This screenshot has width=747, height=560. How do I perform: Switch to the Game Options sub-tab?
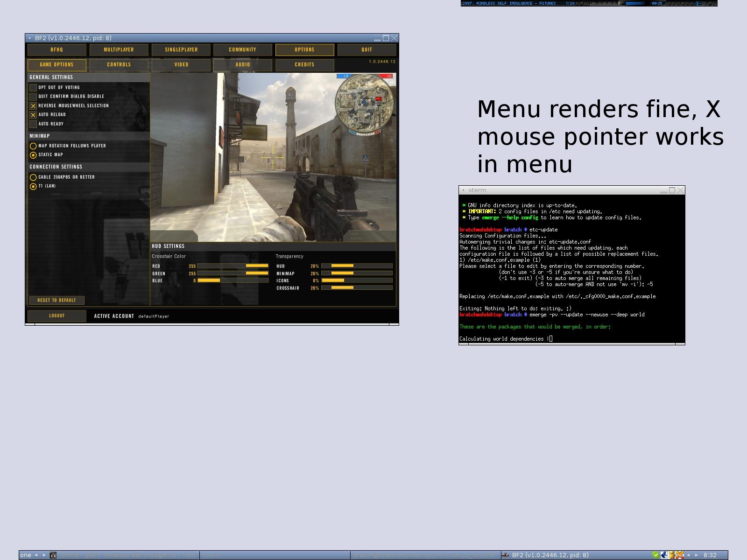(56, 65)
